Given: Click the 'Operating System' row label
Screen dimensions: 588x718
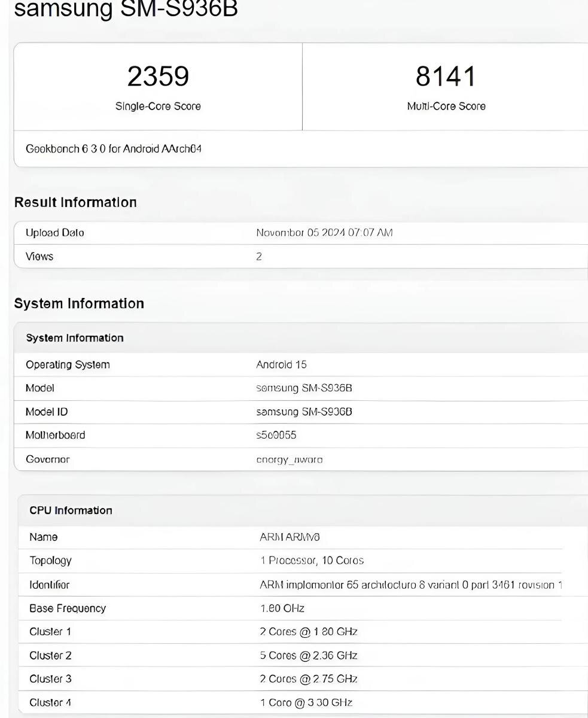Looking at the screenshot, I should 68,364.
